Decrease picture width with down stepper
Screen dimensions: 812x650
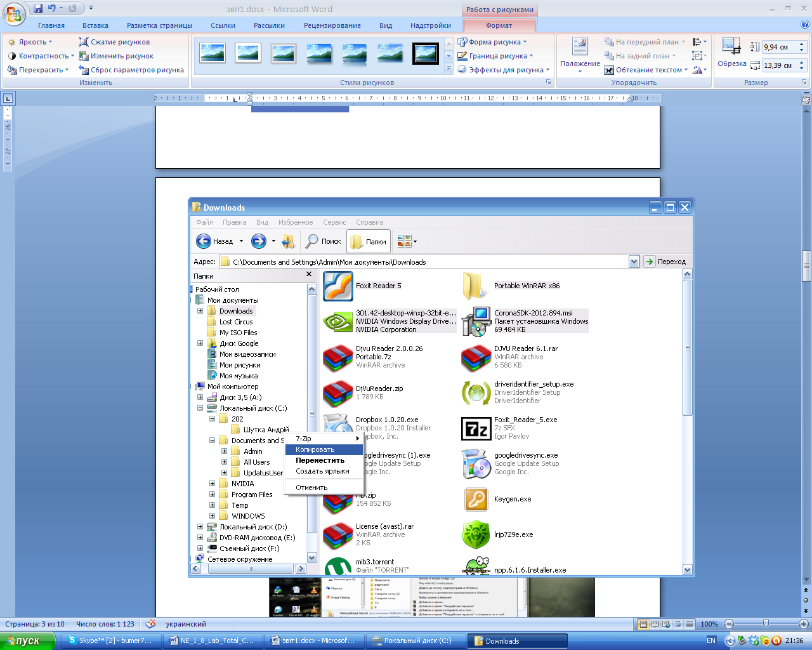801,69
